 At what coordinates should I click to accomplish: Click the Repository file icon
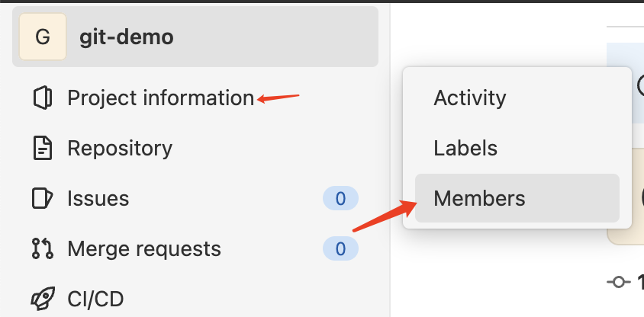[42, 148]
